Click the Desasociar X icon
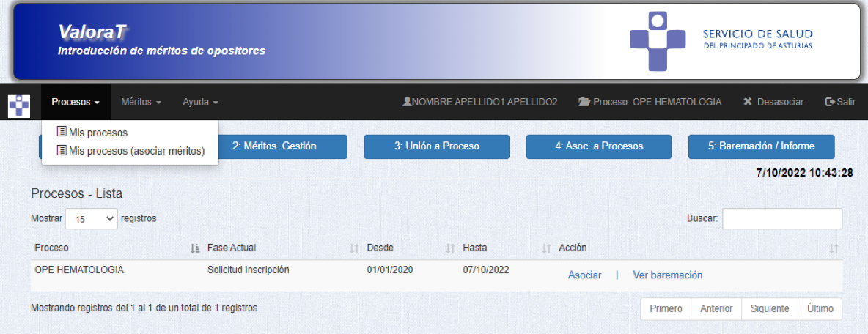The image size is (868, 334). pyautogui.click(x=748, y=103)
